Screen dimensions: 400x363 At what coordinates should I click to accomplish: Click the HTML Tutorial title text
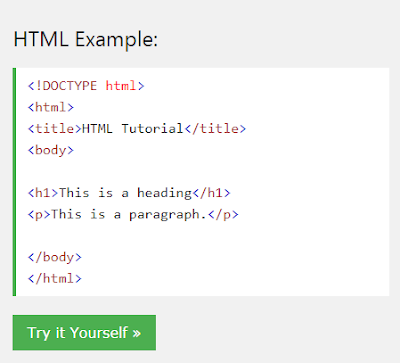pyautogui.click(x=133, y=129)
